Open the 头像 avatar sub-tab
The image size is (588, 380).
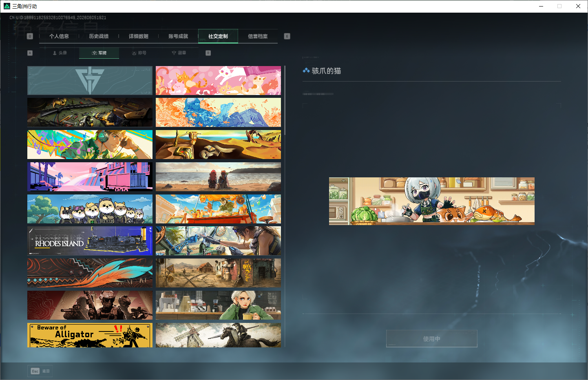tap(60, 53)
